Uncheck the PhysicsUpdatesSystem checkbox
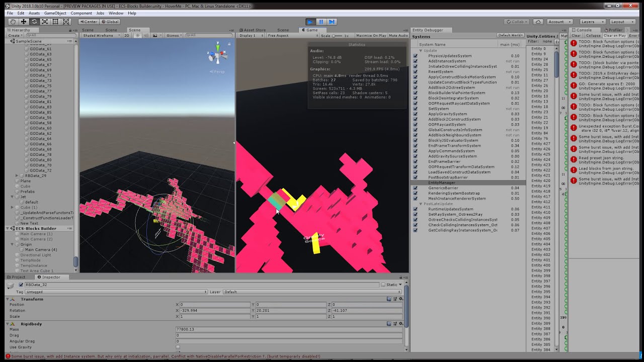Viewport: 644px width, 362px height. pos(415,56)
